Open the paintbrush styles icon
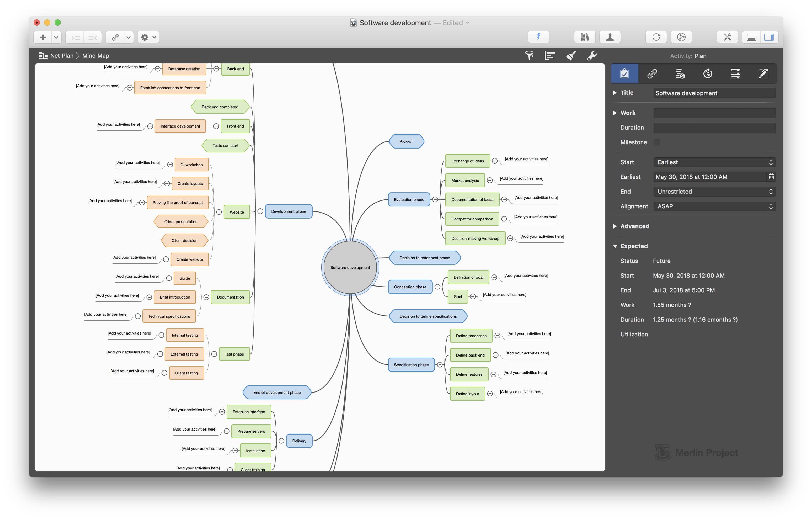This screenshot has height=519, width=812. click(571, 56)
